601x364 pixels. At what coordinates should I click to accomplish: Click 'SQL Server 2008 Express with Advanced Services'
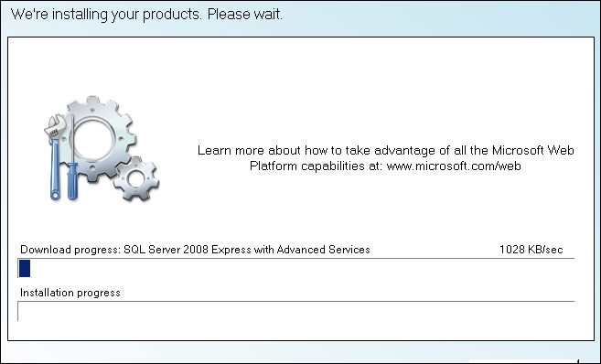pyautogui.click(x=247, y=250)
